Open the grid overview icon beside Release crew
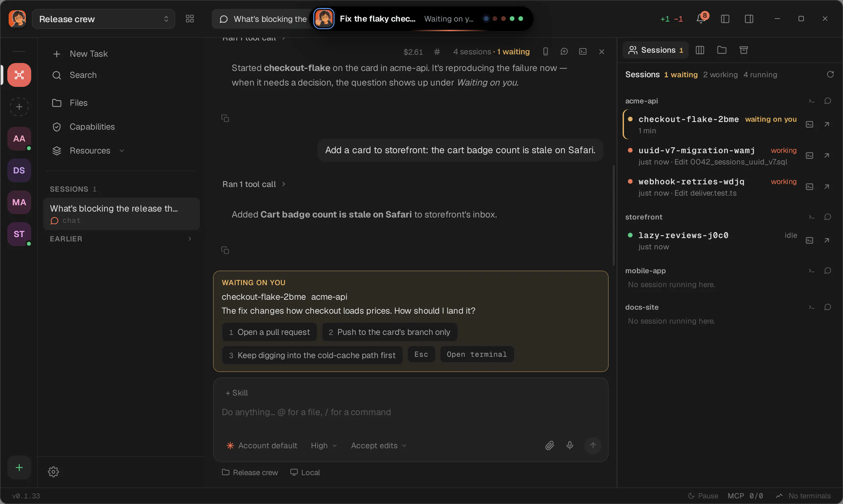 click(x=190, y=19)
